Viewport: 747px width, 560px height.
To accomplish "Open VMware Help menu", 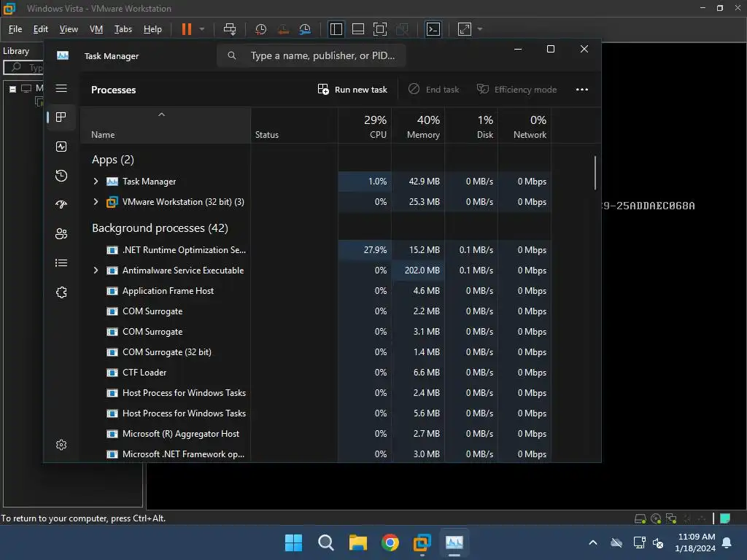I will [152, 29].
